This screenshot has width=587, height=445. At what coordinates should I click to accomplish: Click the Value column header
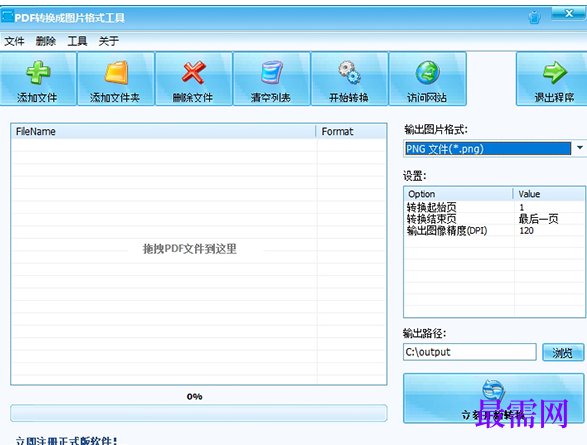pos(549,194)
